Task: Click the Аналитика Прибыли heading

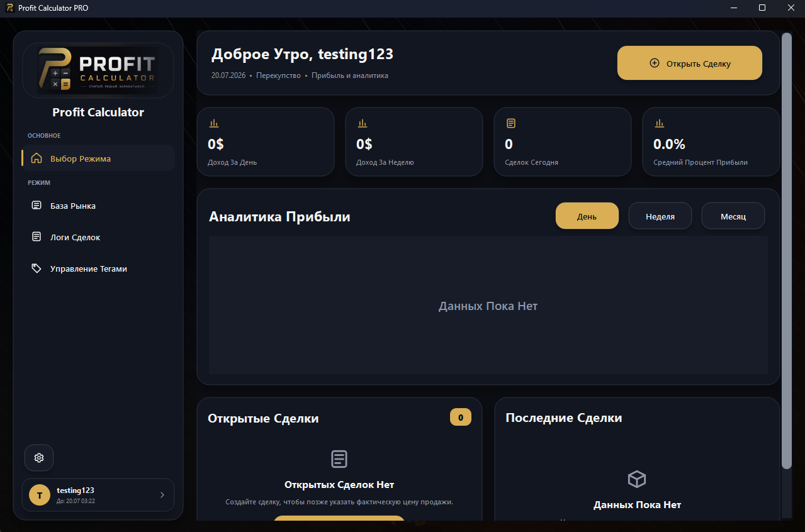Action: pyautogui.click(x=279, y=216)
